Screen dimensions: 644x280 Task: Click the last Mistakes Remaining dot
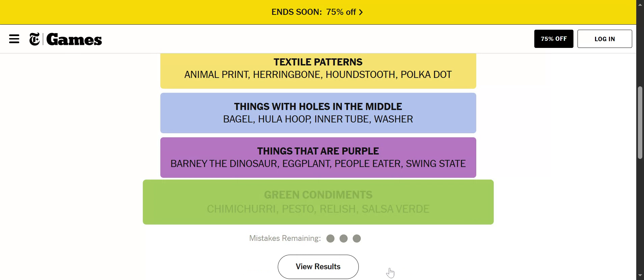[x=357, y=239]
